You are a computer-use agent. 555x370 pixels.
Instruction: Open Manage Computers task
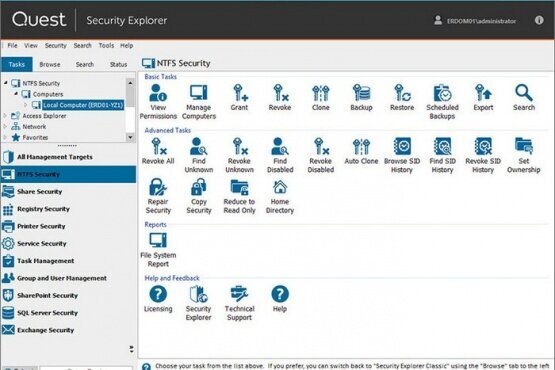pyautogui.click(x=199, y=102)
